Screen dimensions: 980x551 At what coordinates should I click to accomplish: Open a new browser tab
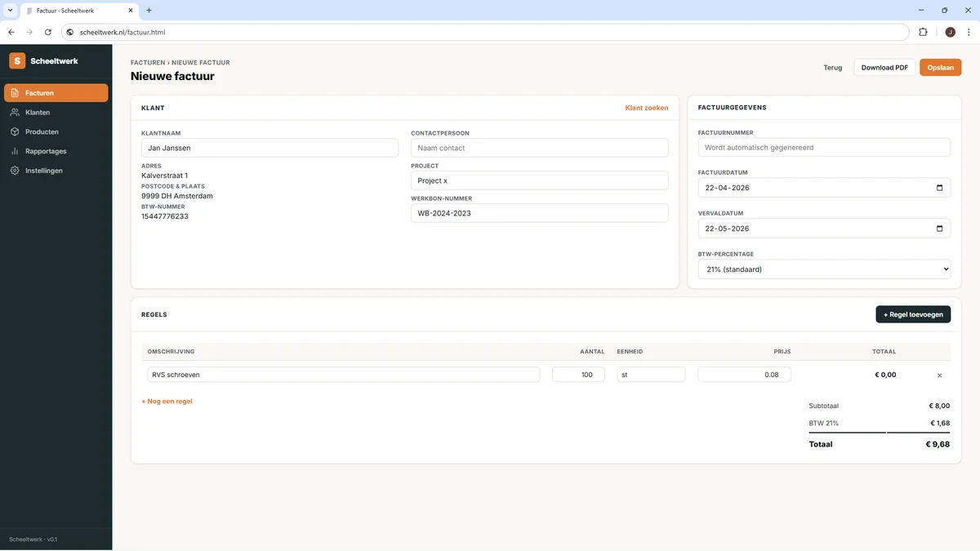pos(149,11)
